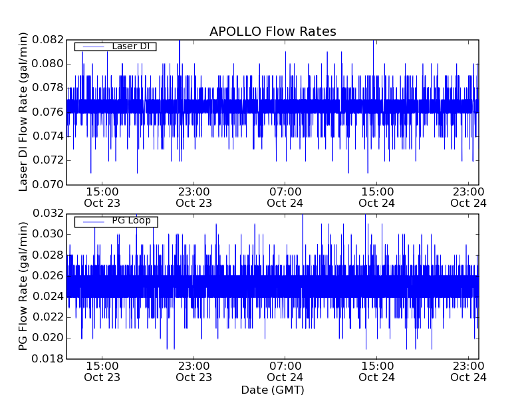Click "15:00 Oct 23" tick under Laser DI plot
The image size is (532, 399).
point(102,198)
